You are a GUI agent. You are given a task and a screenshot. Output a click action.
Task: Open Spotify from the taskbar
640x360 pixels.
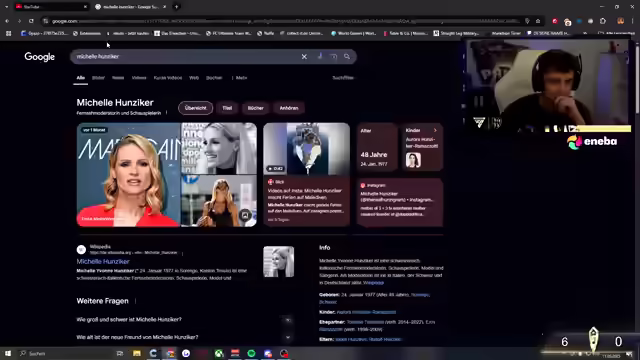point(251,353)
